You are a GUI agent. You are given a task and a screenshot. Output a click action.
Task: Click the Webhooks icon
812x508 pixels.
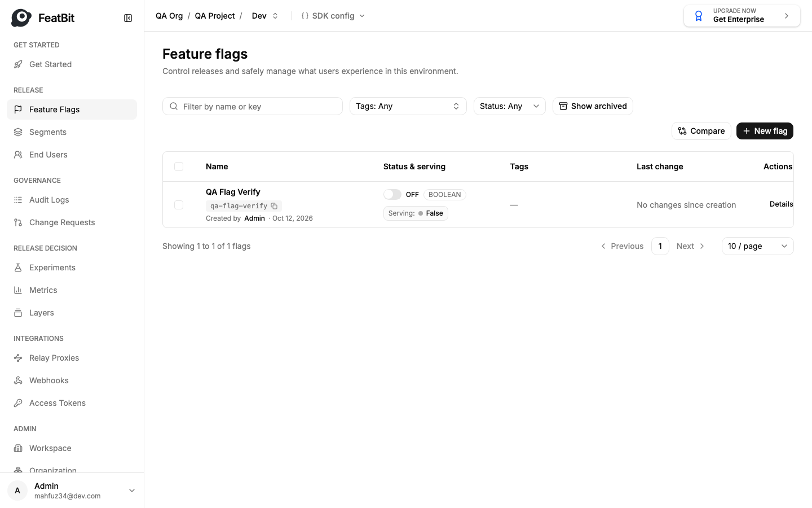coord(18,380)
